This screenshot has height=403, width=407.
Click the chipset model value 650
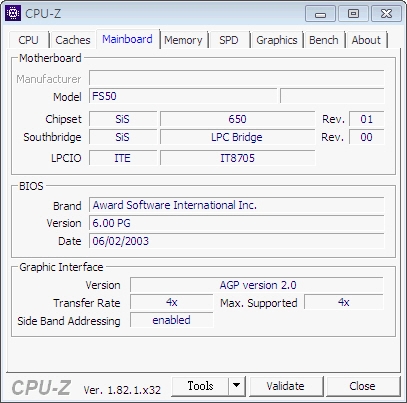coord(237,119)
